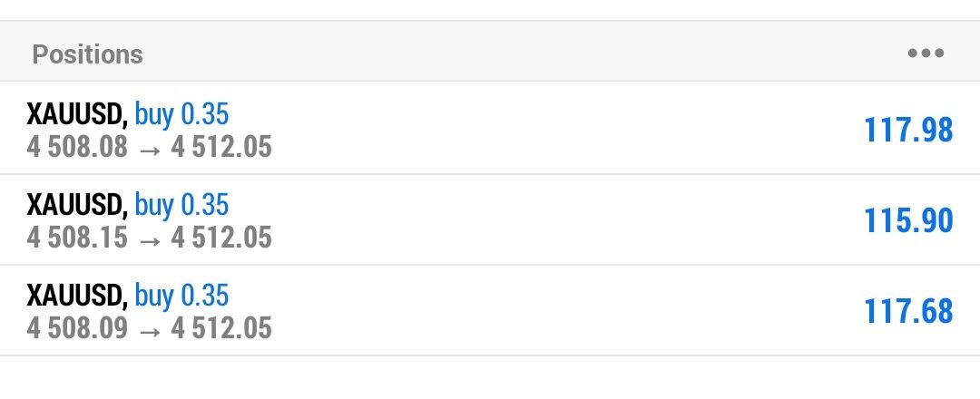Image resolution: width=980 pixels, height=399 pixels.
Task: Click buy 0.35 label in 117.98 profit row
Action: (x=181, y=114)
